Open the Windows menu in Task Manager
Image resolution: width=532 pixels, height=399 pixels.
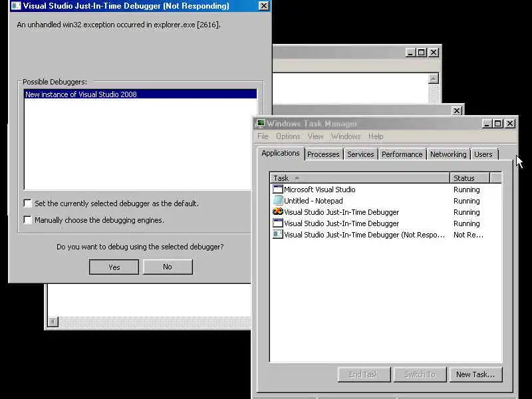pyautogui.click(x=346, y=136)
